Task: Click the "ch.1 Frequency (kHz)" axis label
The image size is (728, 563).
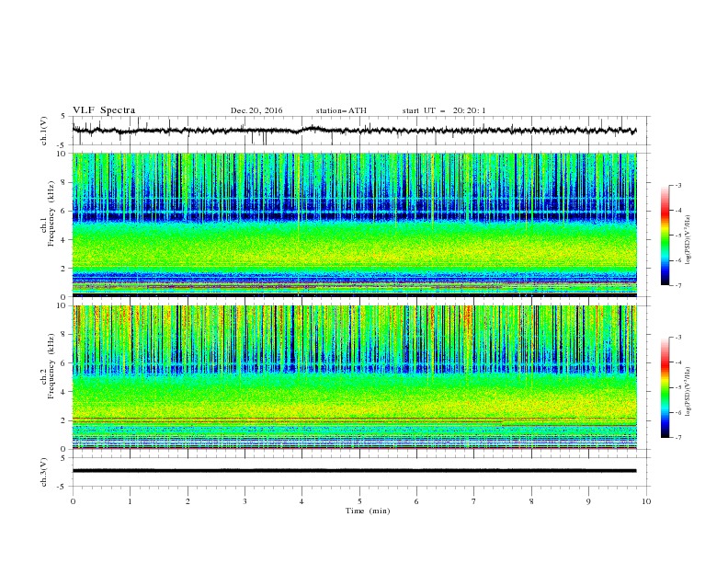Action: tap(47, 213)
